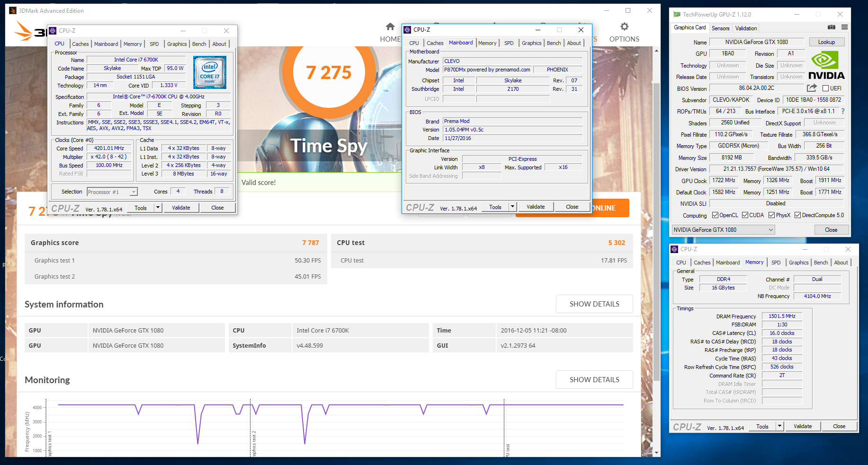The height and width of the screenshot is (465, 868).
Task: Click Close button in GPU-Z
Action: tap(831, 230)
